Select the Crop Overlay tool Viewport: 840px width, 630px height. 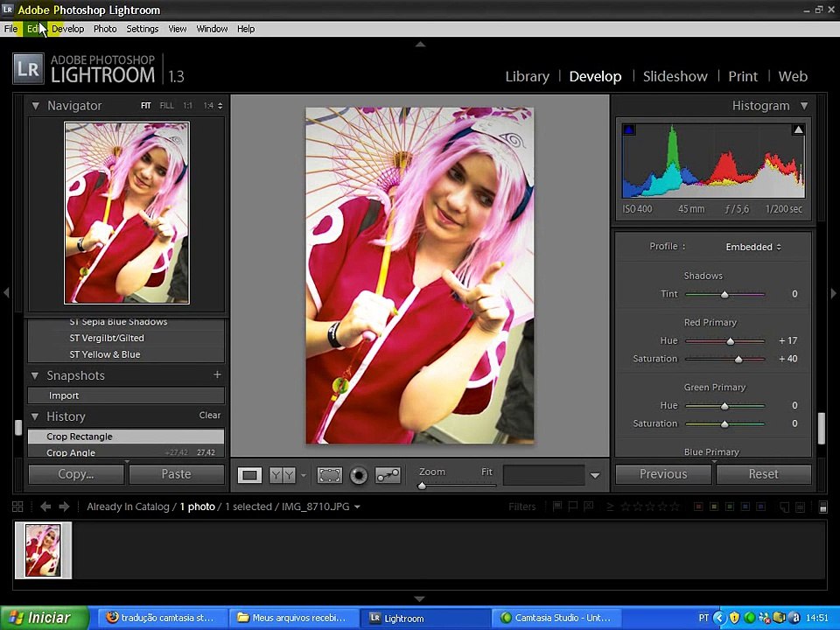tap(330, 475)
